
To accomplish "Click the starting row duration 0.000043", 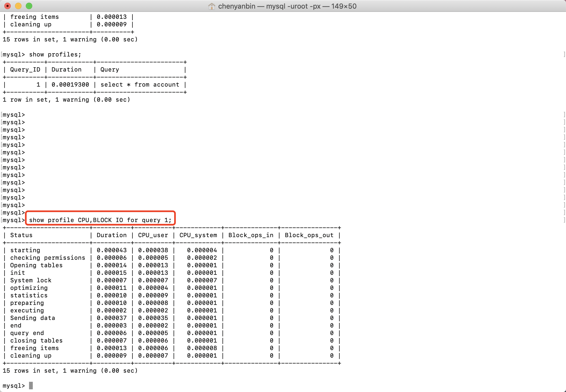I will 112,250.
